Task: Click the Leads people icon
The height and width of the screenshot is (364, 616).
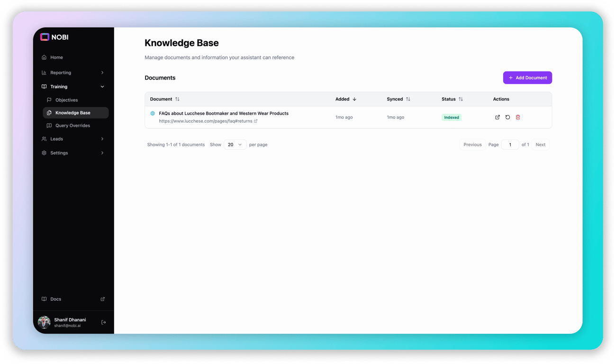Action: click(x=44, y=139)
